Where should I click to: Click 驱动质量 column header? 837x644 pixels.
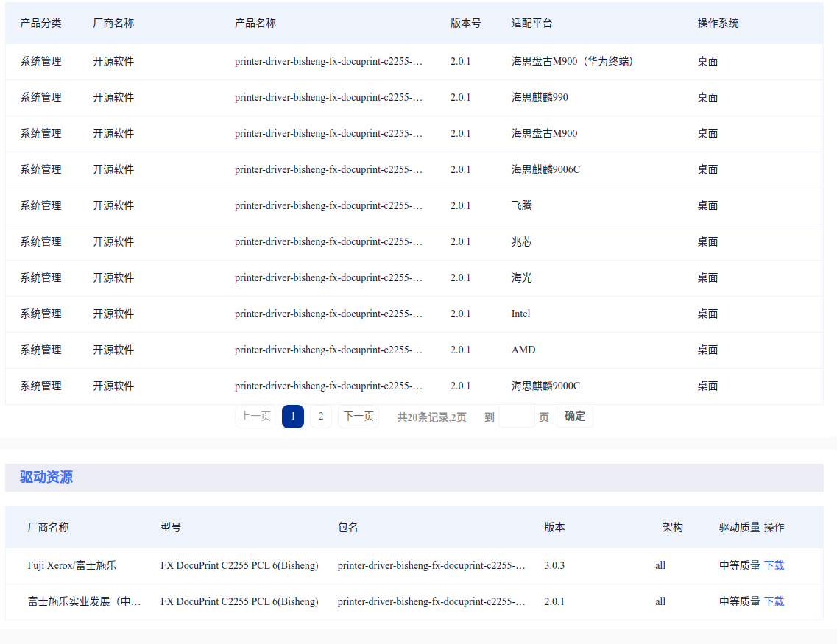[739, 528]
